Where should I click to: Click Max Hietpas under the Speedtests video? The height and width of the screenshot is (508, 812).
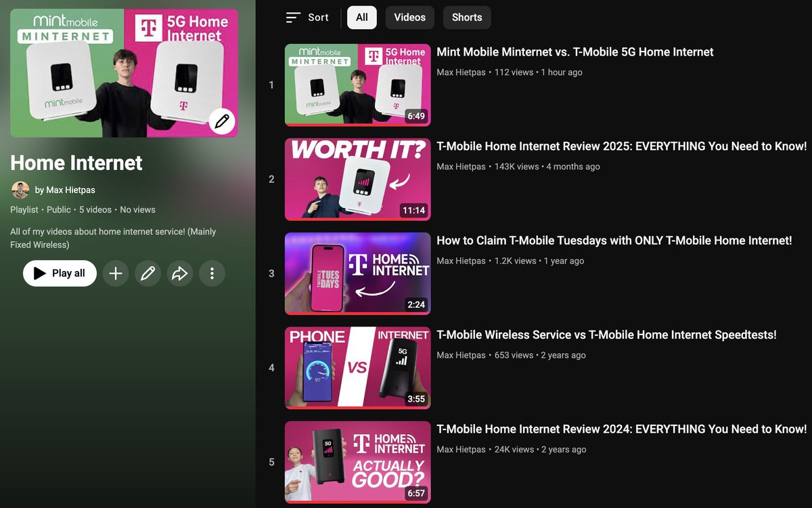coord(461,355)
